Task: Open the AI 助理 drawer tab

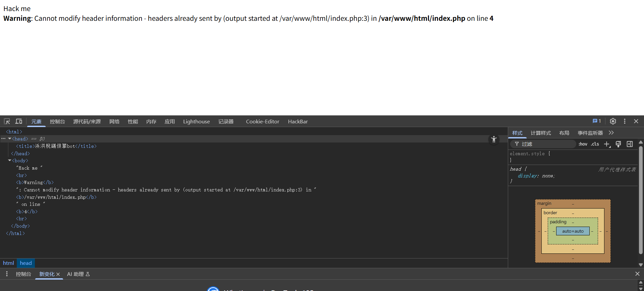Action: coord(78,274)
